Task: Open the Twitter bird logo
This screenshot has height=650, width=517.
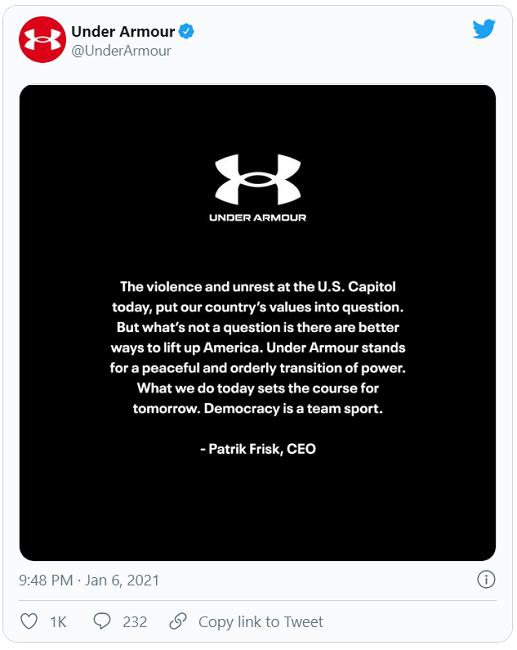Action: 484,29
